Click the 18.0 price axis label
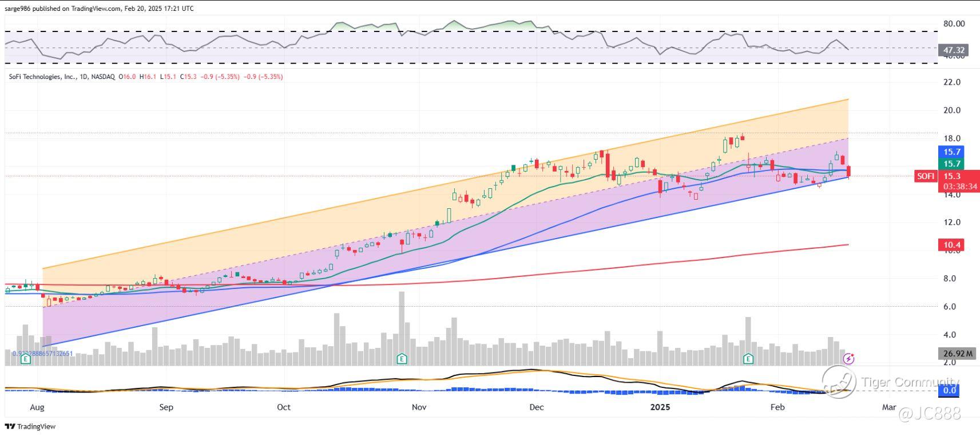This screenshot has height=436, width=980. pos(951,138)
